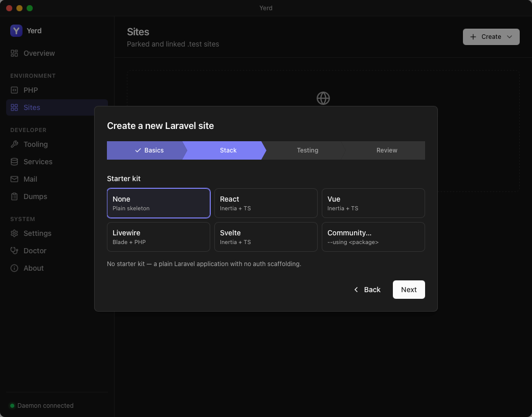Click the Tooling wrench icon
Screen dimensions: 532x417
(x=14, y=144)
